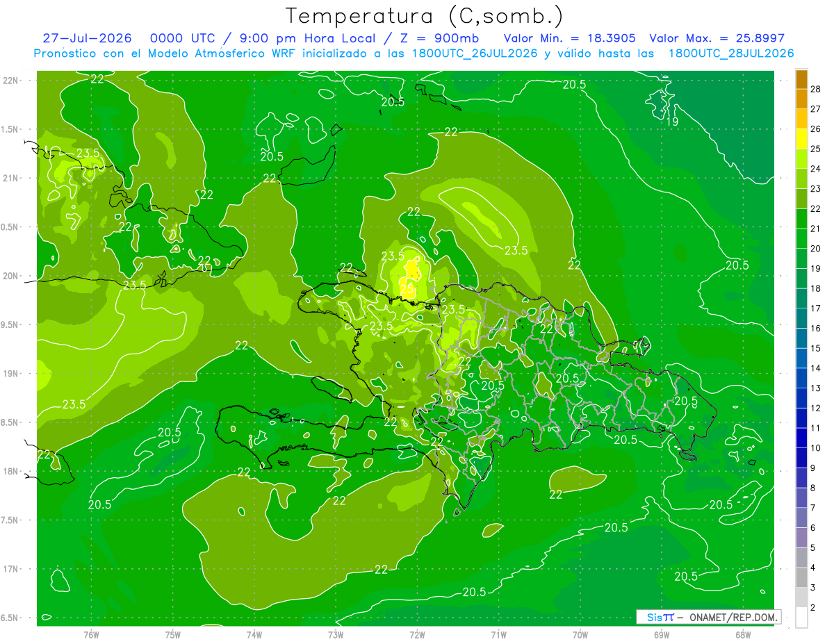Click the '19' contour label on the map
Screen dimensions: 834x644
pyautogui.click(x=672, y=122)
